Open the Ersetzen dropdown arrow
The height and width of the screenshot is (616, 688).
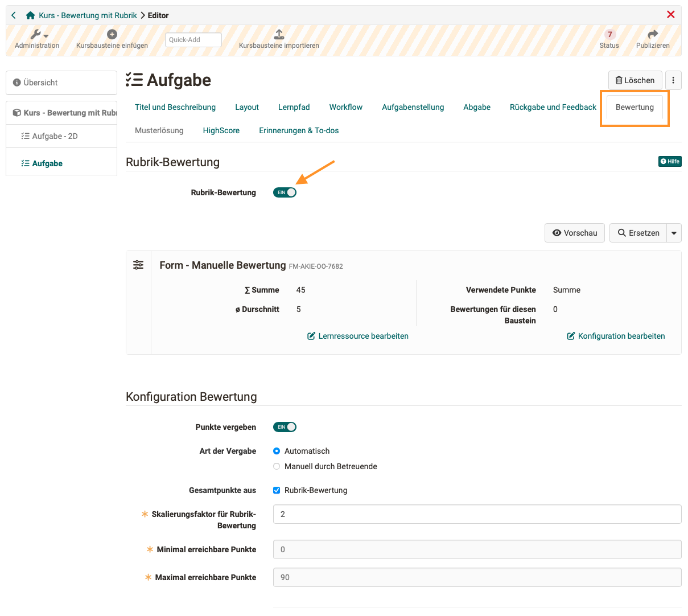tap(674, 232)
